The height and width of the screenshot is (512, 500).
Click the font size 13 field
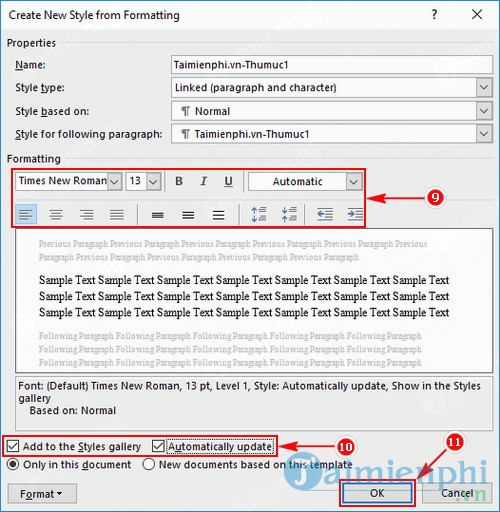[136, 181]
